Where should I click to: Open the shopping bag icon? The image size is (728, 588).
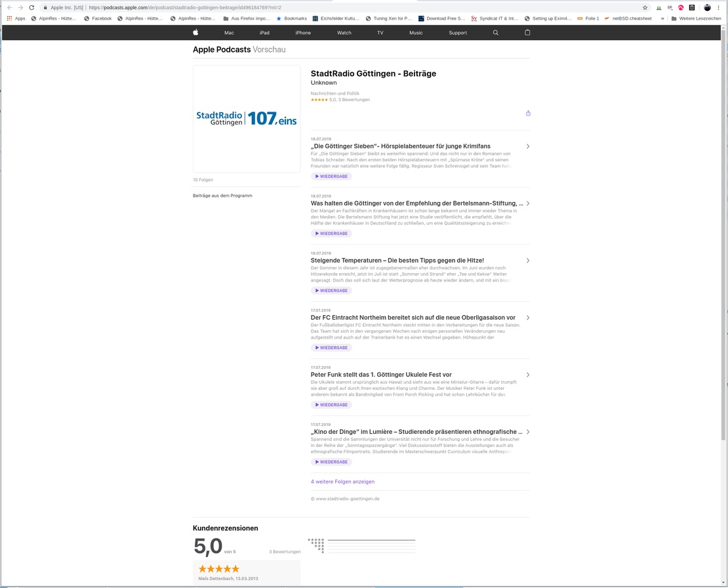pos(527,33)
